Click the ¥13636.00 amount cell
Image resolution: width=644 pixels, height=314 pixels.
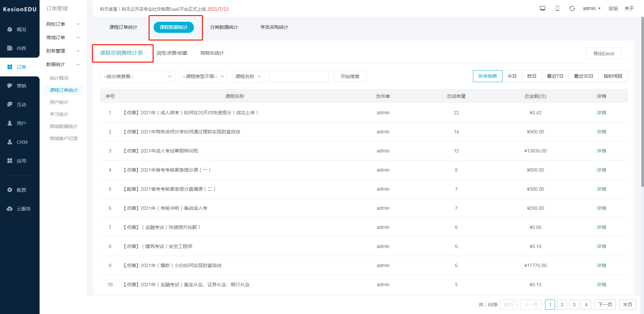(535, 151)
